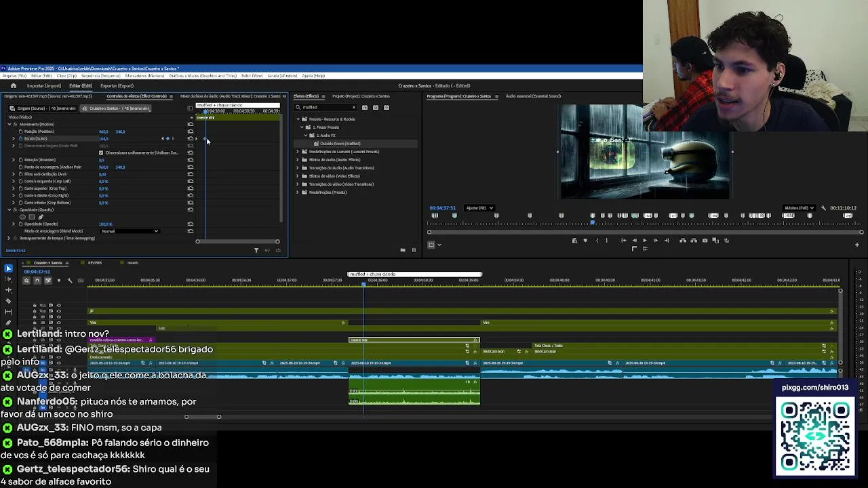Viewport: 868px width, 488px height.
Task: Open the REVERB sequence tab
Action: 95,263
